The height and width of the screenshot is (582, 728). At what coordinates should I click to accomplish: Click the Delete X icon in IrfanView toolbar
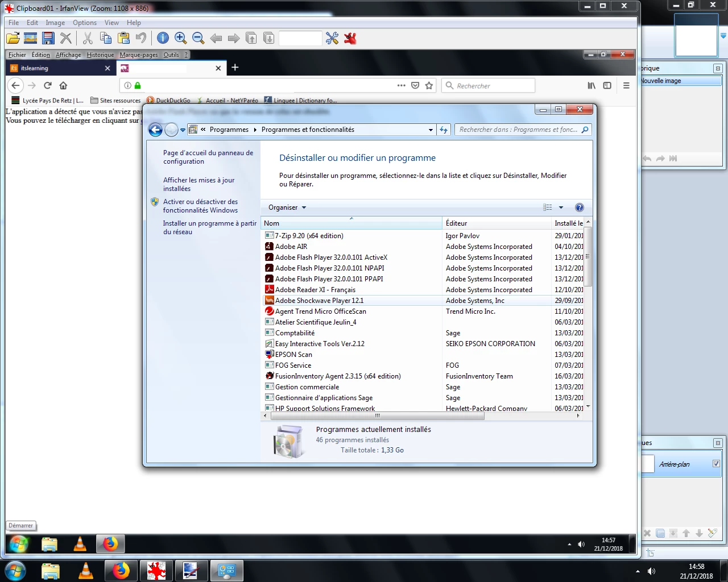66,38
